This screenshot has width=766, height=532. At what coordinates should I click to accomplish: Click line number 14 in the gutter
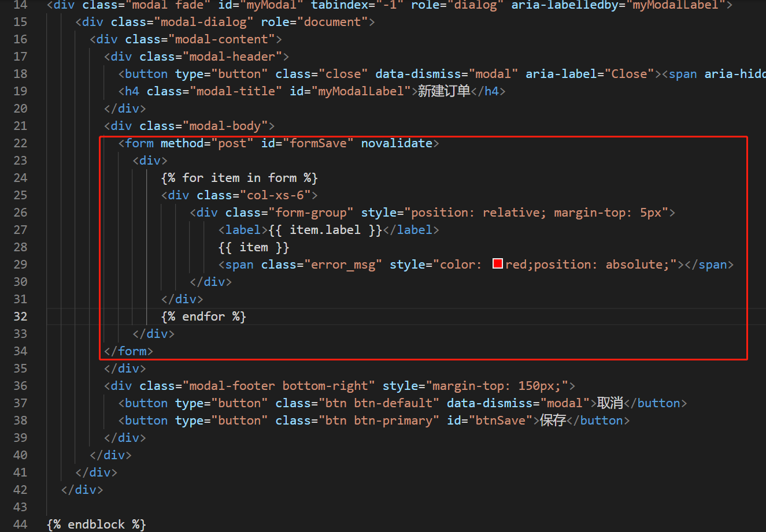[x=20, y=5]
